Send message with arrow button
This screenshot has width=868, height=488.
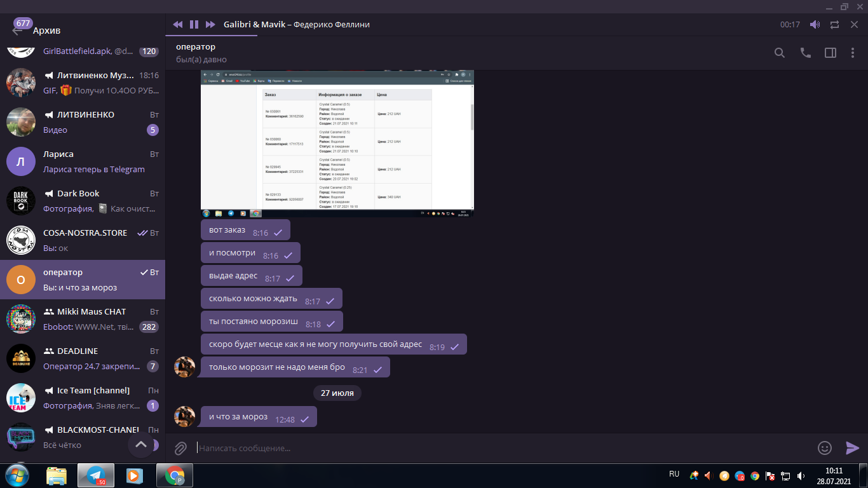tap(852, 448)
